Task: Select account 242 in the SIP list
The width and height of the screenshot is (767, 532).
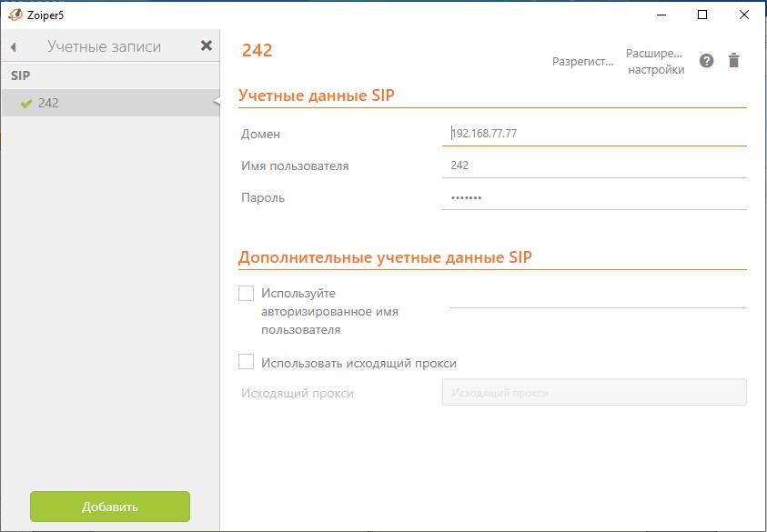Action: click(x=111, y=103)
